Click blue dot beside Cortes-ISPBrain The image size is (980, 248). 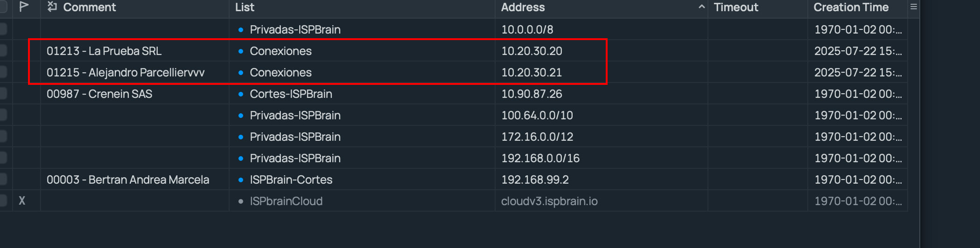241,94
